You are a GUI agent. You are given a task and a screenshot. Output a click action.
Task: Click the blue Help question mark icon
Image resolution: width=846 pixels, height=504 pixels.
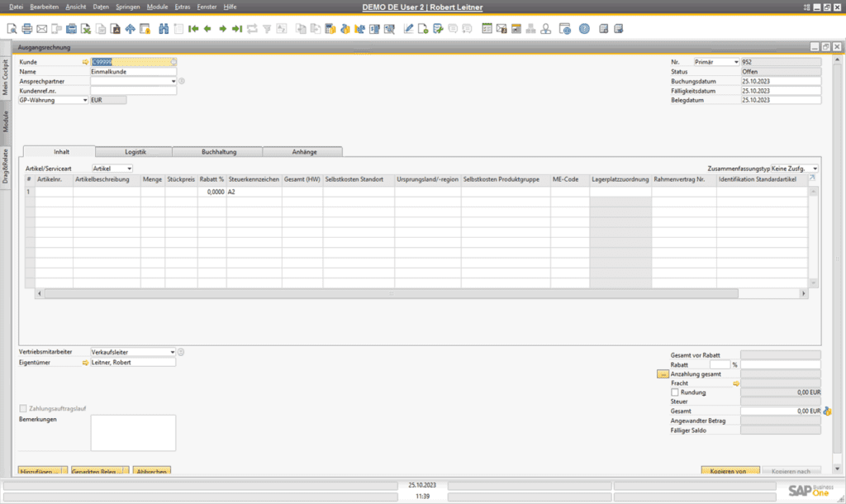[x=584, y=29]
